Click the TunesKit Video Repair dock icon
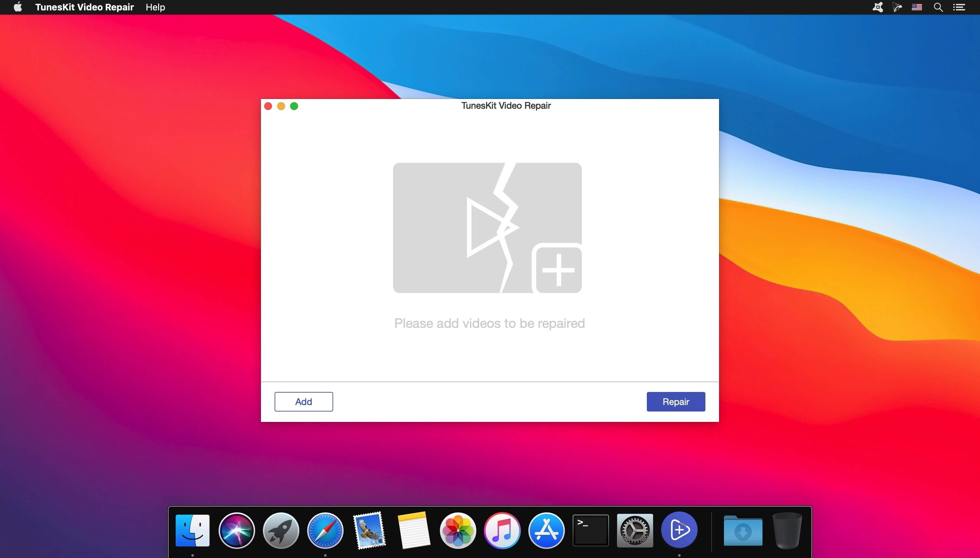980x558 pixels. click(x=679, y=530)
